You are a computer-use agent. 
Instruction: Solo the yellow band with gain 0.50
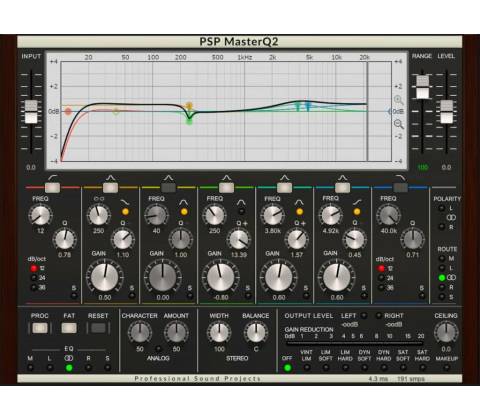[132, 295]
